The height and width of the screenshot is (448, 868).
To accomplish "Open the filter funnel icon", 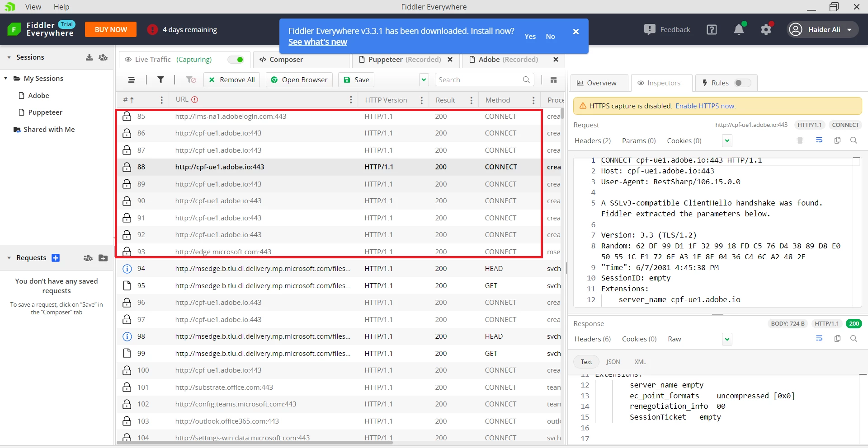I will pyautogui.click(x=160, y=80).
